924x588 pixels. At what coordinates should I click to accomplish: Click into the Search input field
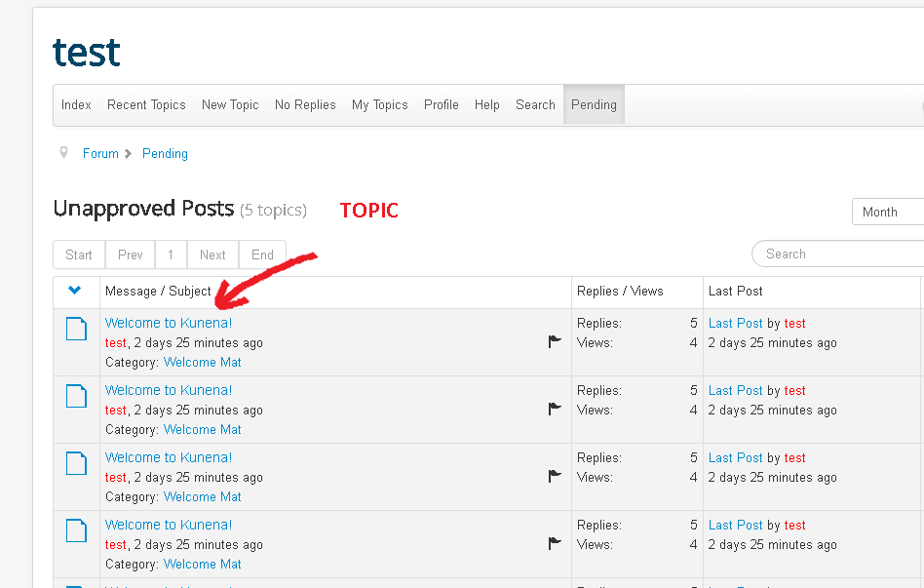[x=838, y=255]
